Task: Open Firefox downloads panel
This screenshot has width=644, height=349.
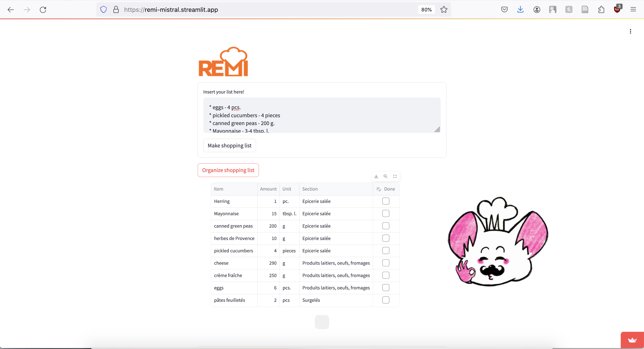Action: pyautogui.click(x=520, y=10)
